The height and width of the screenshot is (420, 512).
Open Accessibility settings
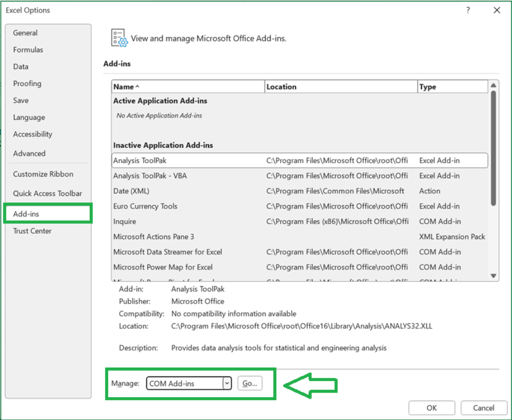pyautogui.click(x=33, y=134)
